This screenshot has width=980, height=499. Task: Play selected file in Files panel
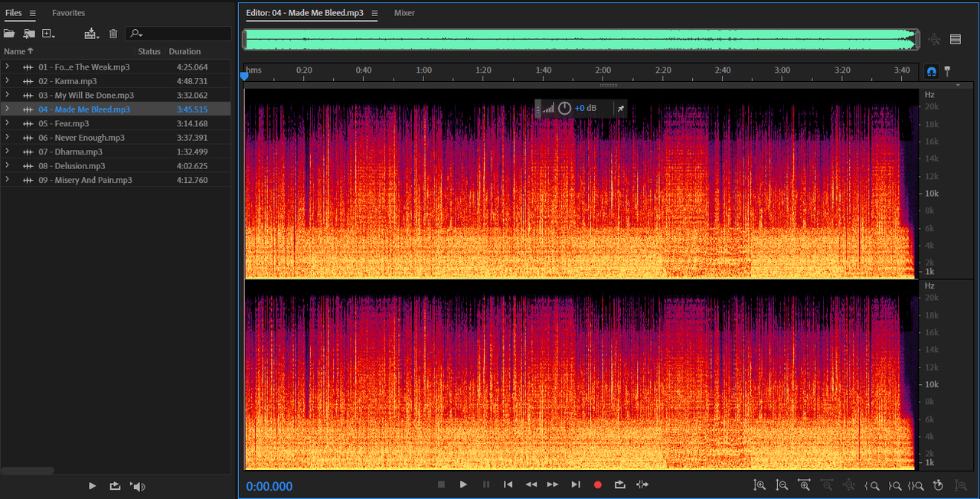(92, 486)
